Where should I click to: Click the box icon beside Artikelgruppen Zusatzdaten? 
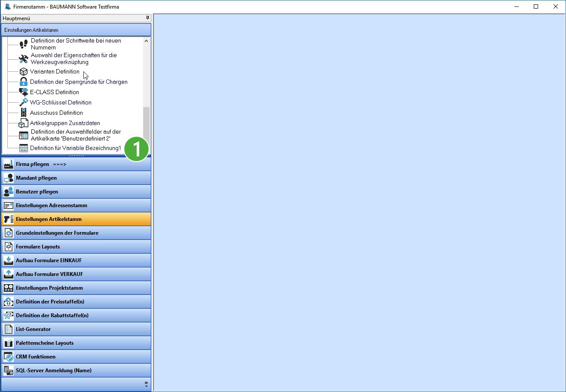(24, 123)
